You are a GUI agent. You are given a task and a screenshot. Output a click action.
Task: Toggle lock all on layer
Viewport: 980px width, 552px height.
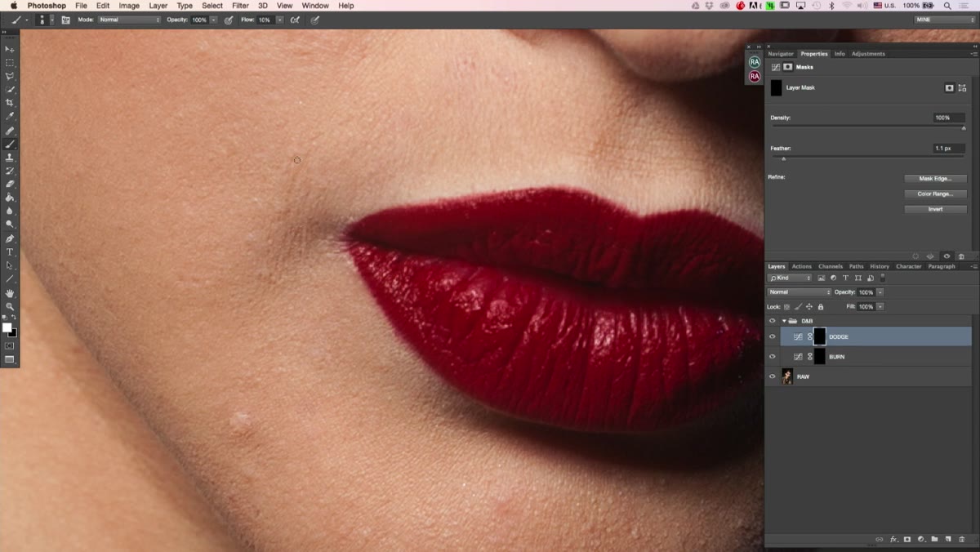pyautogui.click(x=821, y=307)
